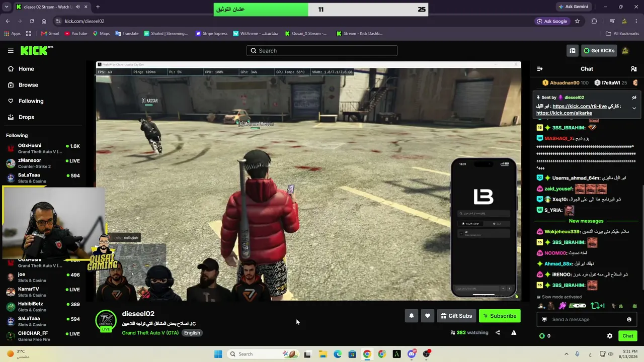This screenshot has height=362, width=644.
Task: Open the emoji picker in chat
Action: pyautogui.click(x=629, y=319)
